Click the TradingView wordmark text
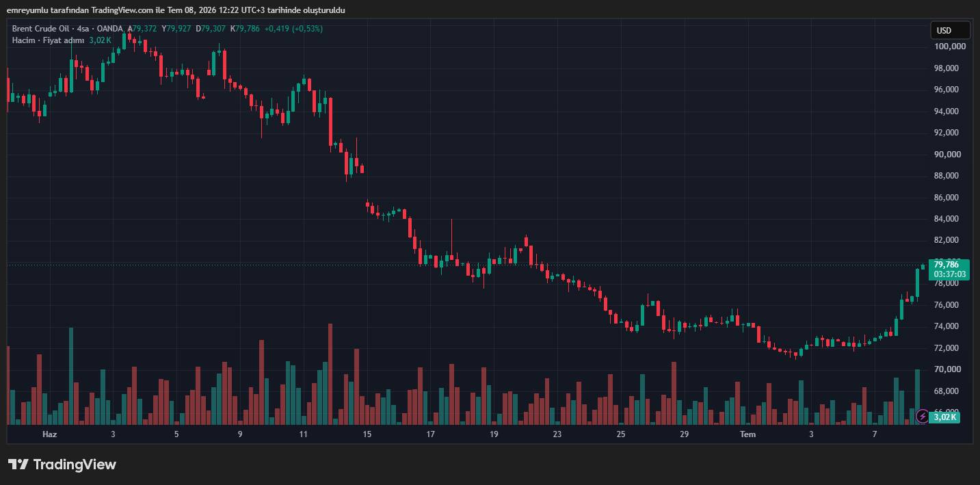This screenshot has height=485, width=980. coord(75,464)
